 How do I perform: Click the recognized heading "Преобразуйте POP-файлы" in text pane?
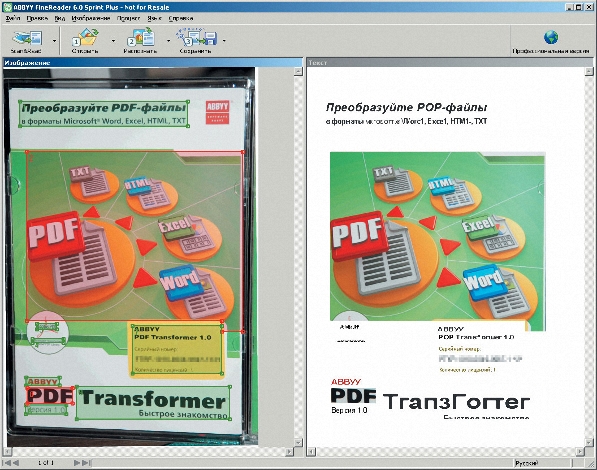click(x=407, y=108)
